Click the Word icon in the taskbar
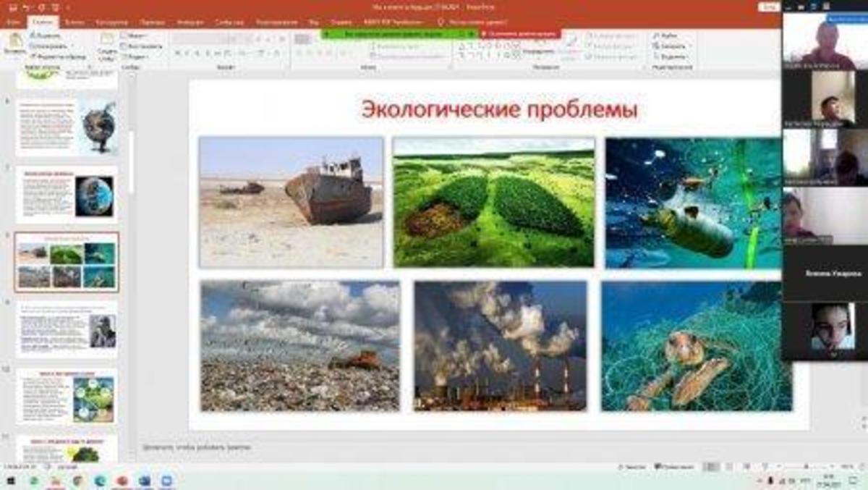The height and width of the screenshot is (490, 868). click(x=145, y=481)
